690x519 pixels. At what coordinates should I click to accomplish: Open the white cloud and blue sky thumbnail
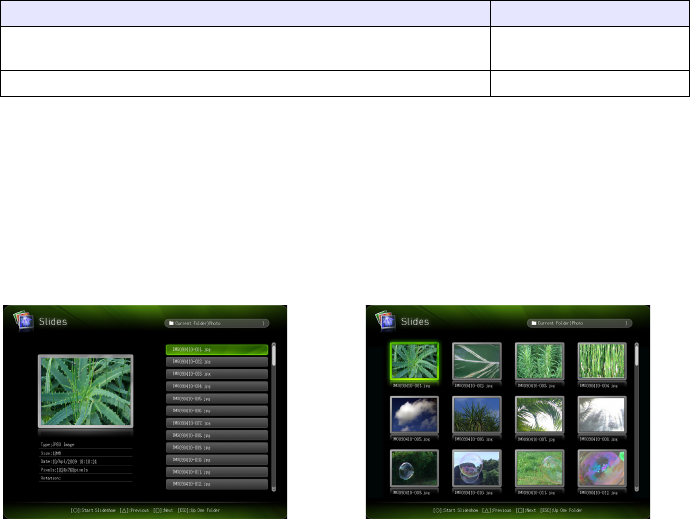pos(414,415)
